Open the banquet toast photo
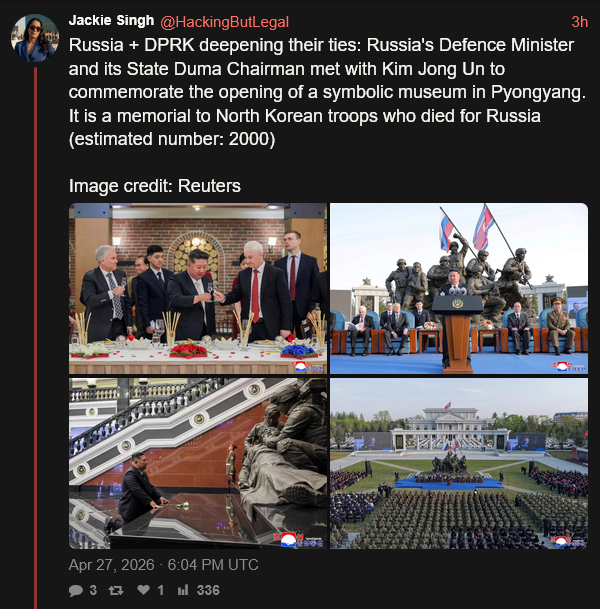The height and width of the screenshot is (609, 600). click(198, 289)
